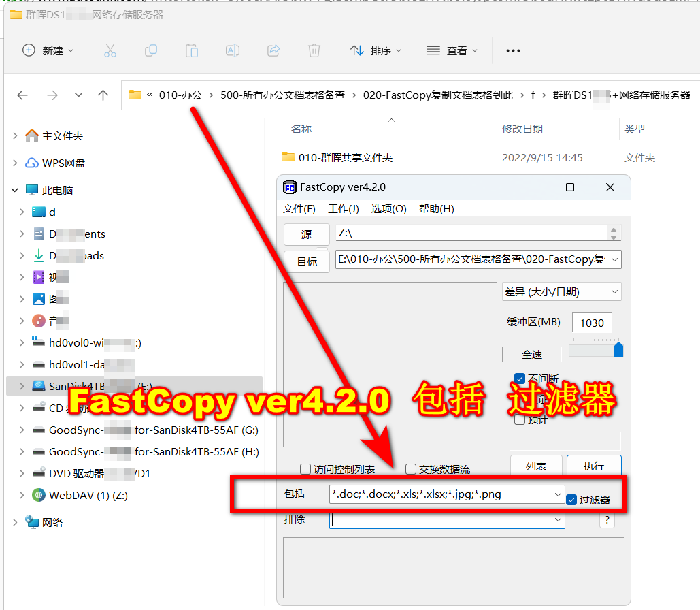Click the ? filter help button
Screen dimensions: 700x610
pyautogui.click(x=607, y=519)
